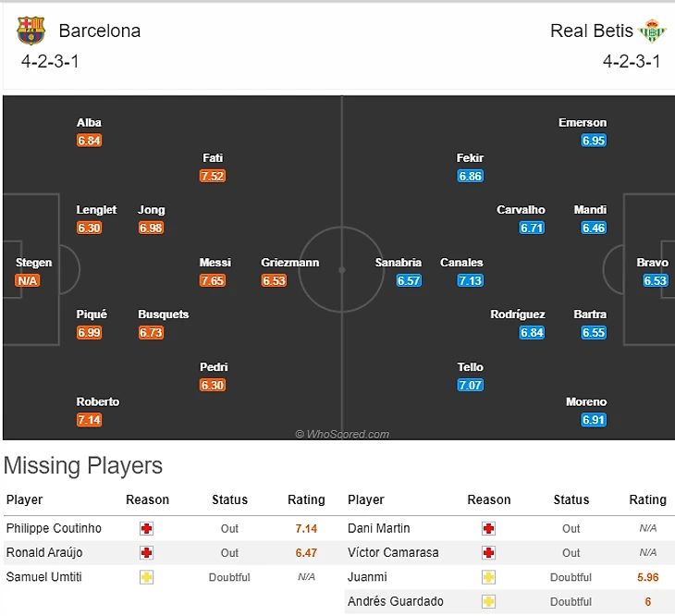Image resolution: width=675 pixels, height=616 pixels.
Task: Click Messi's 7.65 rating badge
Action: click(213, 280)
